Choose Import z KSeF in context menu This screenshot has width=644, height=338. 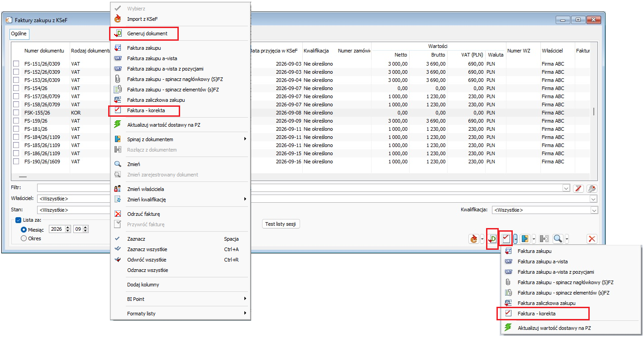tap(181, 19)
